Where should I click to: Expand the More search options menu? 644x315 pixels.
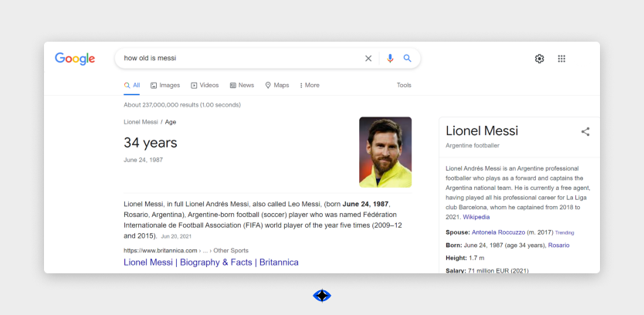point(310,86)
